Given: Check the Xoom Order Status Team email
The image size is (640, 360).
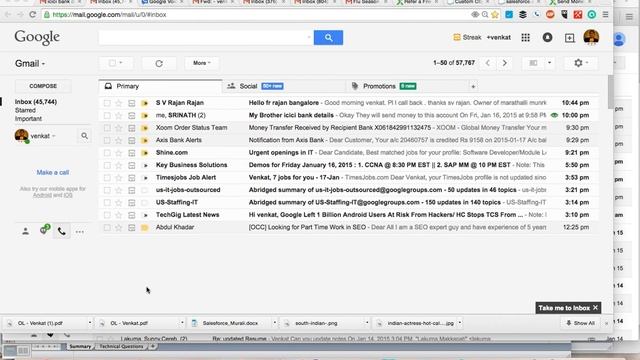Looking at the screenshot, I should click(107, 128).
